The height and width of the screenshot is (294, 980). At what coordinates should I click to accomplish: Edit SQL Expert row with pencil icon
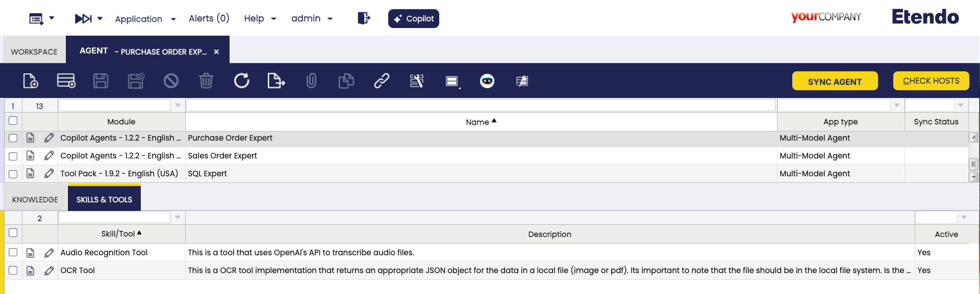[x=49, y=174]
